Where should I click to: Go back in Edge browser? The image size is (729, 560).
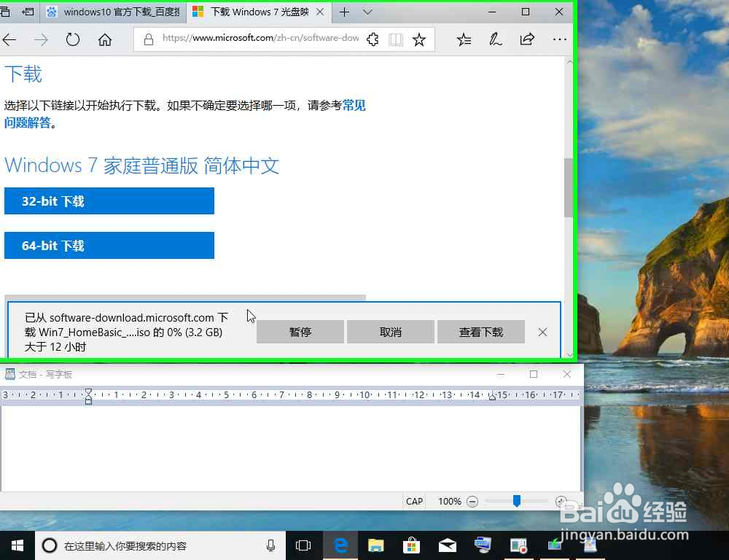(x=9, y=40)
